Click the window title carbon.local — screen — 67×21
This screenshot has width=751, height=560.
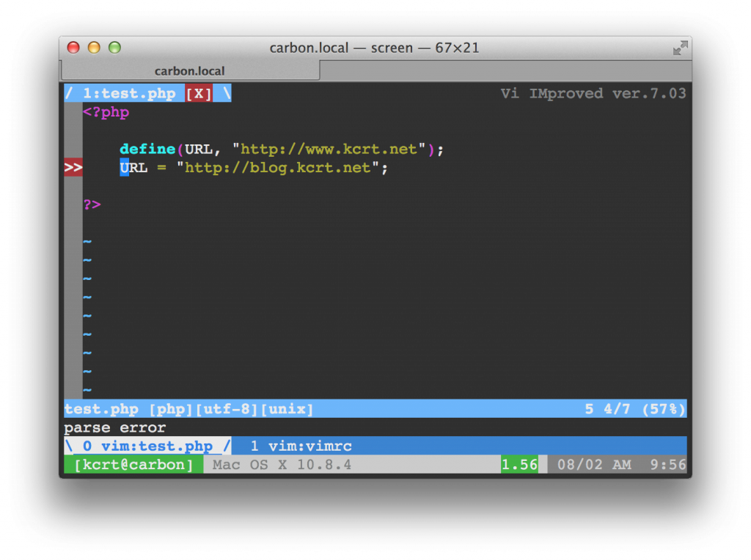click(374, 48)
